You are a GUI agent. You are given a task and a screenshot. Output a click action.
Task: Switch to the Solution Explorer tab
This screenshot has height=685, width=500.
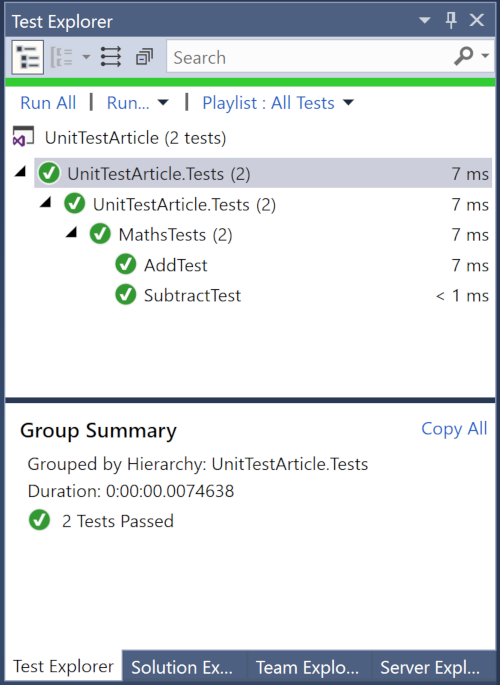pos(184,667)
